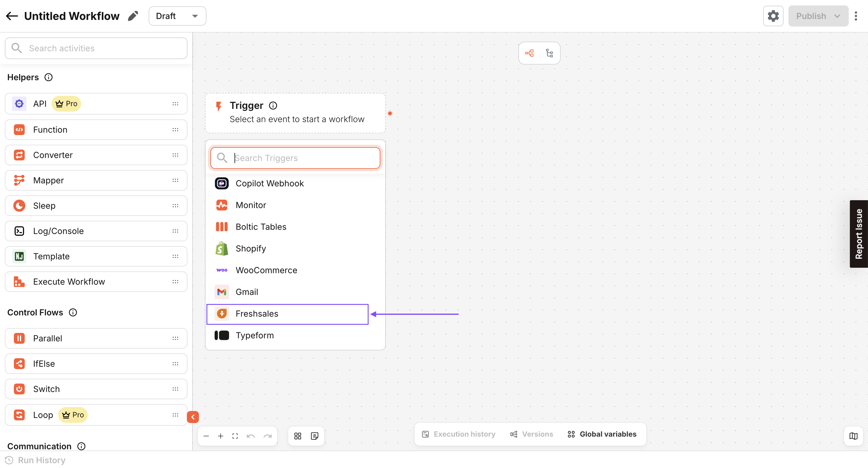Select the Template activity

point(96,256)
